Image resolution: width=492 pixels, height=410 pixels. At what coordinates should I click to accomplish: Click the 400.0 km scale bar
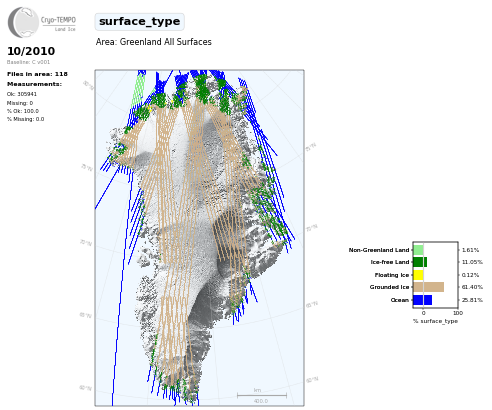click(x=262, y=396)
